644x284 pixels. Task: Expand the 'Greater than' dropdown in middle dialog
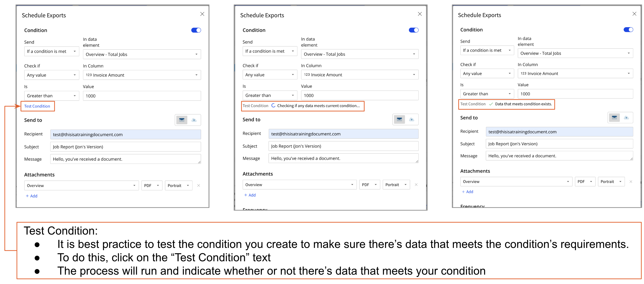(270, 95)
